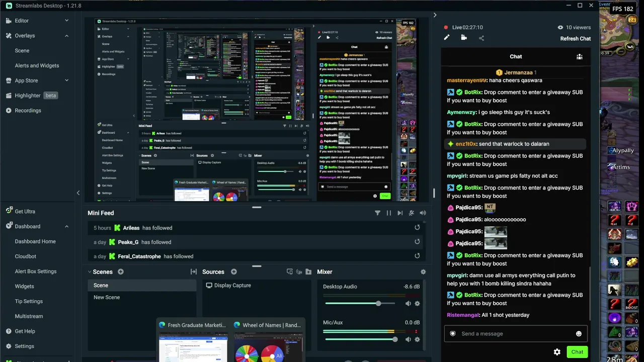
Task: Add a source folder
Action: click(308, 272)
